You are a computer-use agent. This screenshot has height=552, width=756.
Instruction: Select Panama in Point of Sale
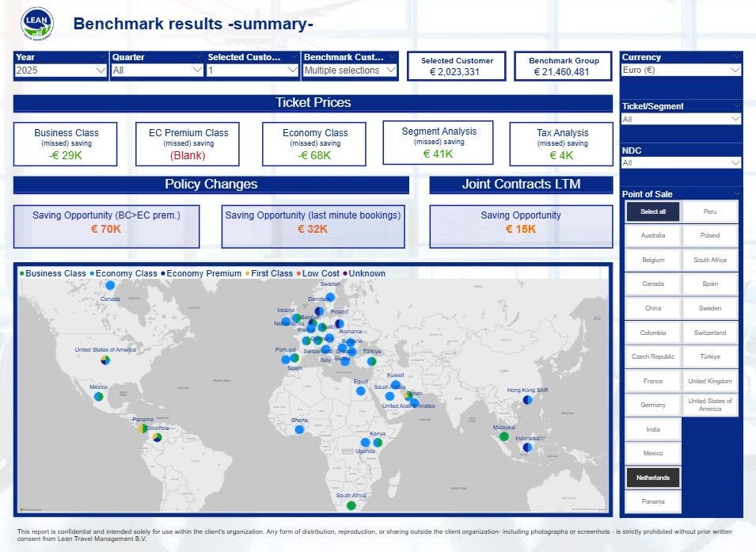653,501
